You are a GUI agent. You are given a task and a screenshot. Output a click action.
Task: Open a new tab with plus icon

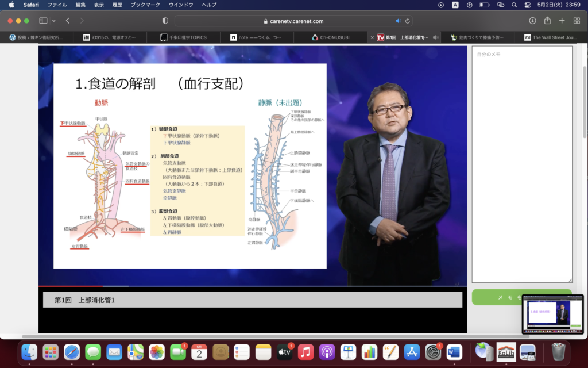[562, 21]
